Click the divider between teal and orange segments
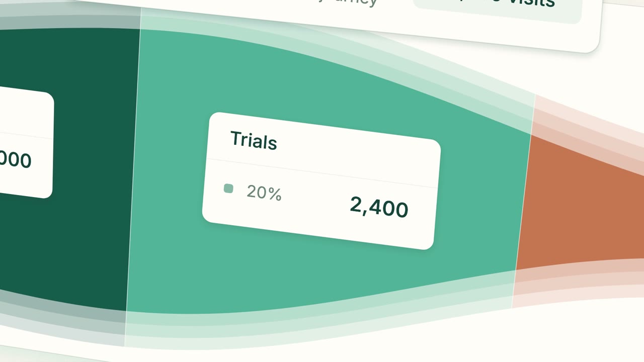This screenshot has width=644, height=362. tap(523, 201)
